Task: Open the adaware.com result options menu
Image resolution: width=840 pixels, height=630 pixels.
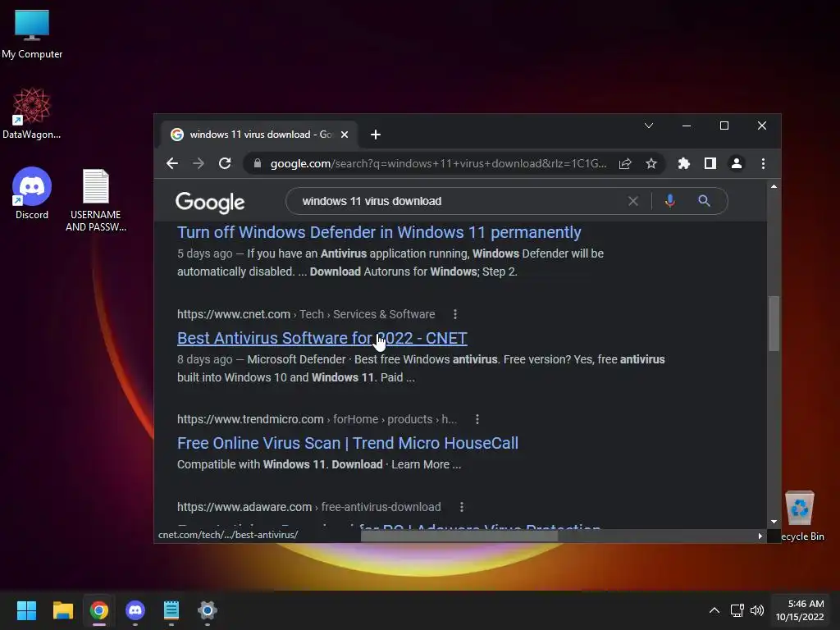Action: click(x=462, y=507)
